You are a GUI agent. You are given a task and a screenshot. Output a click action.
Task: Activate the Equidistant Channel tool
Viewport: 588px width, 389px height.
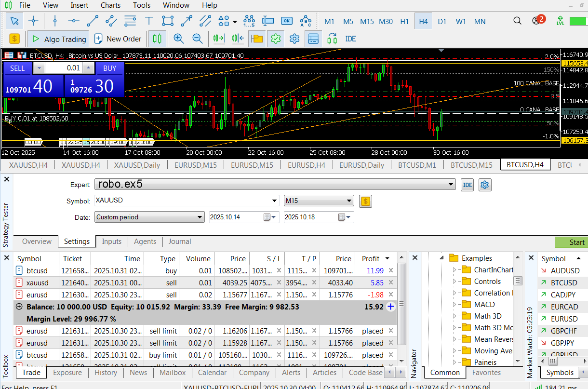pos(112,21)
